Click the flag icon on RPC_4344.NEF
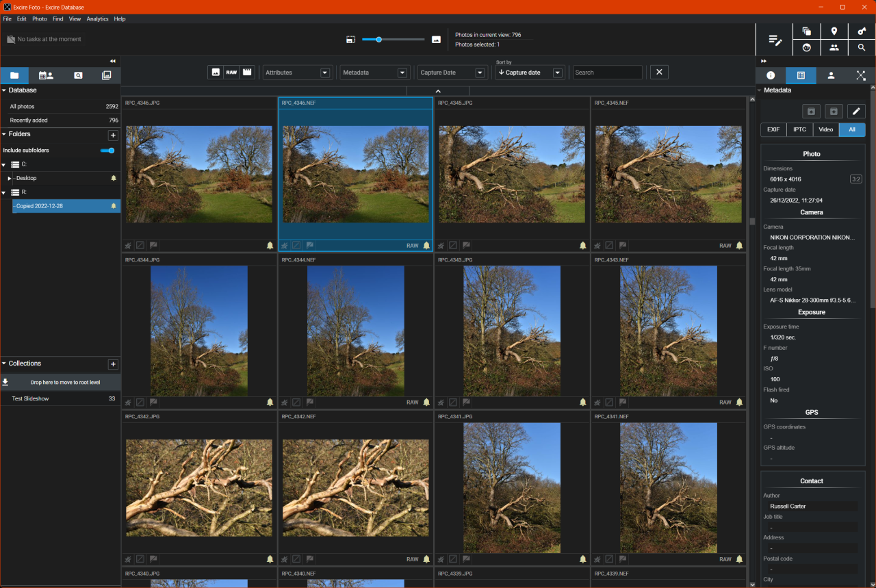Screen dimensions: 876x588 pos(310,402)
